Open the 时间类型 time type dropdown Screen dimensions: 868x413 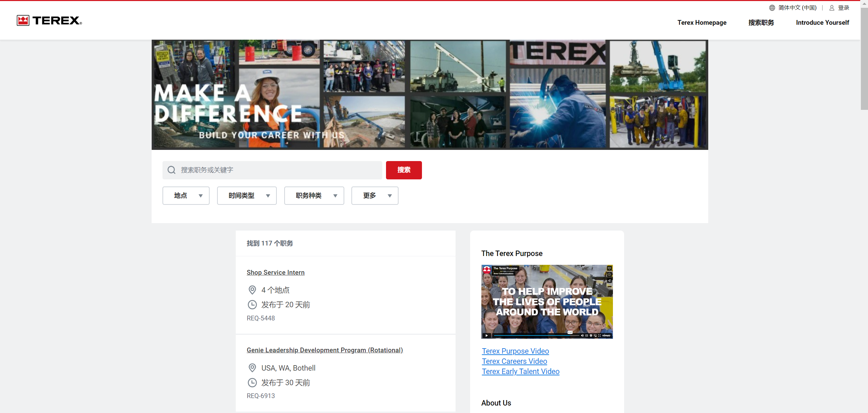[247, 196]
